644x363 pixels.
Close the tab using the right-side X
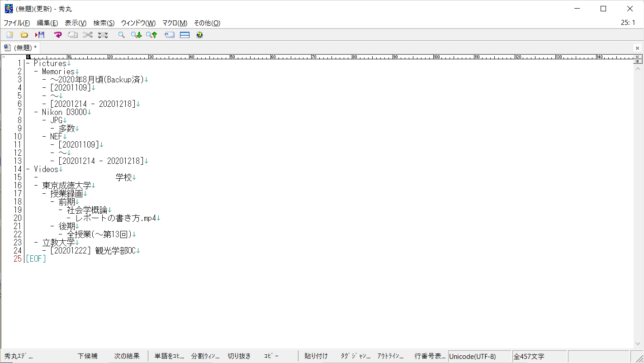[x=637, y=48]
